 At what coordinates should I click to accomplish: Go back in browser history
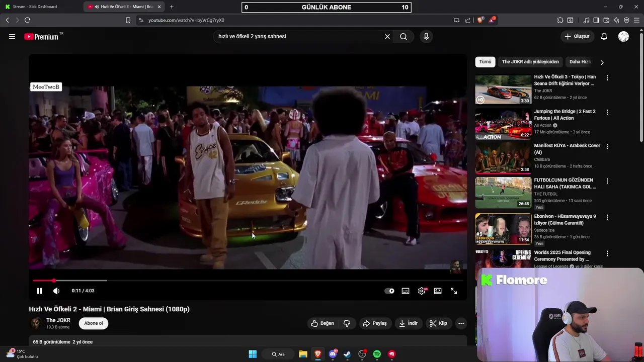(7, 20)
